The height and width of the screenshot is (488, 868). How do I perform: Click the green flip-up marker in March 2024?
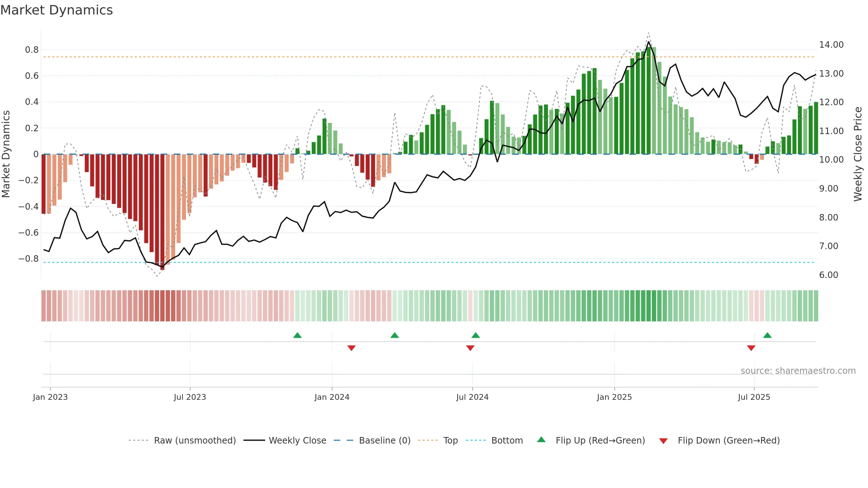click(395, 335)
